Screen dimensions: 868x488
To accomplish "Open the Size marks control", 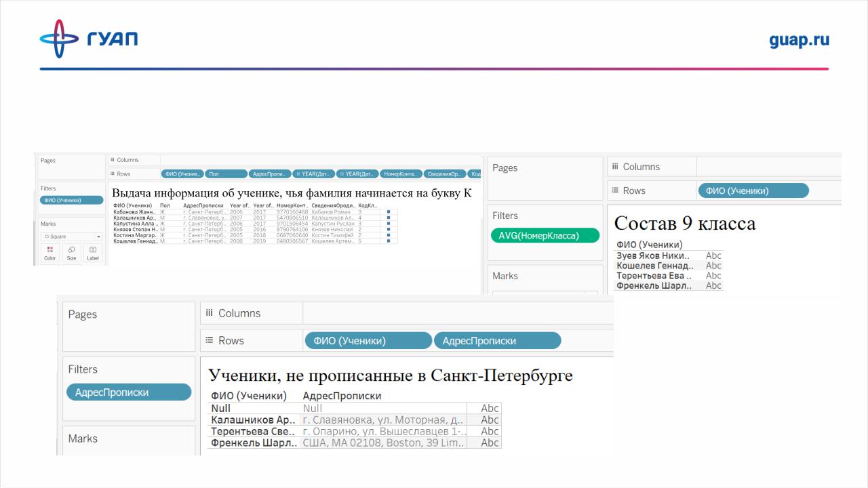I will click(71, 252).
